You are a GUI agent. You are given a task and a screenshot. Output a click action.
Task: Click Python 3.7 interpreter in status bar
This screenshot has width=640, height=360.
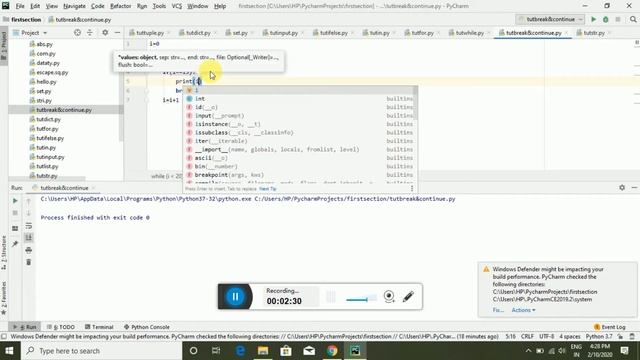click(599, 337)
